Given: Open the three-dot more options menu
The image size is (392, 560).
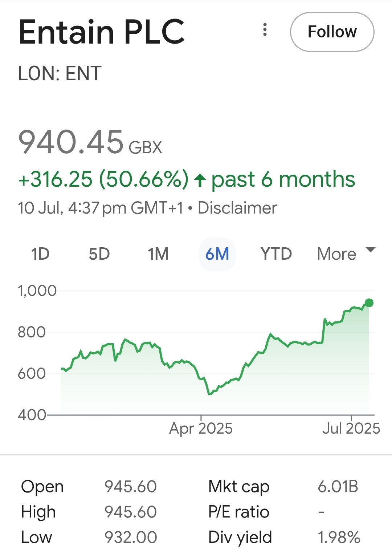Looking at the screenshot, I should [265, 30].
